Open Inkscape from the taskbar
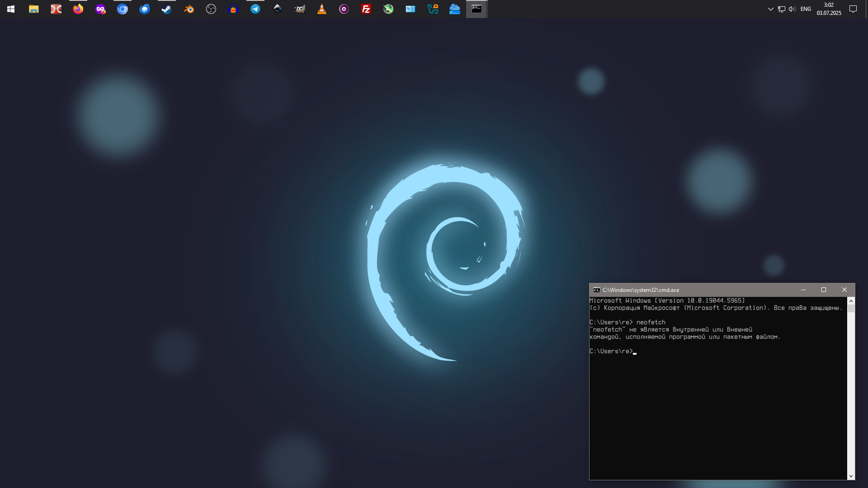 click(278, 9)
